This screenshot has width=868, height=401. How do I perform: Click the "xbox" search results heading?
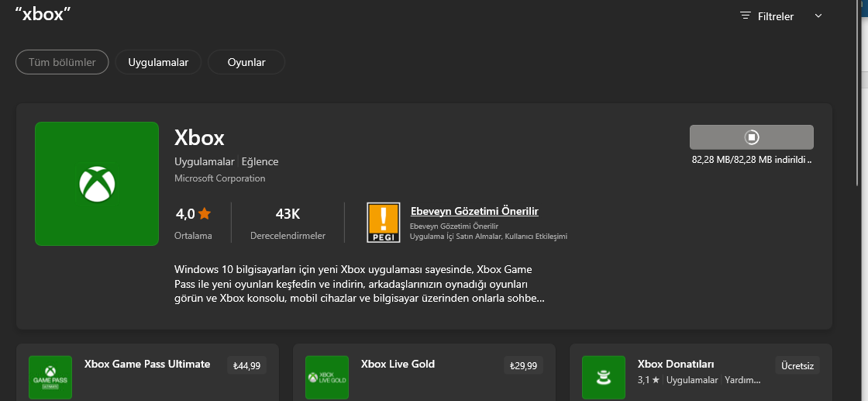pyautogui.click(x=43, y=14)
